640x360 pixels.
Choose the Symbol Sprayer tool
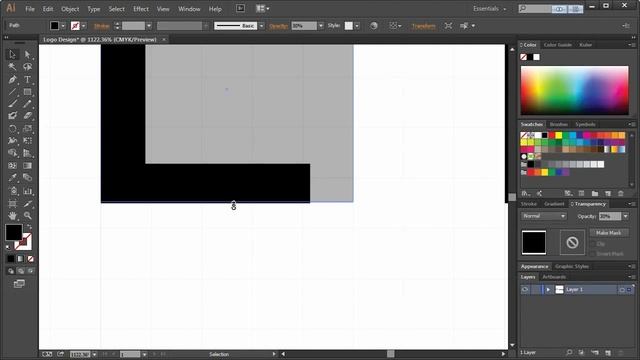[12, 191]
